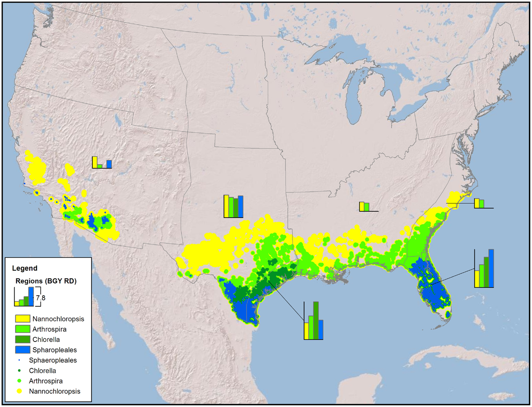Click the small two-bar chart over Tennessee
Image resolution: width=532 pixels, height=407 pixels.
(x=369, y=207)
